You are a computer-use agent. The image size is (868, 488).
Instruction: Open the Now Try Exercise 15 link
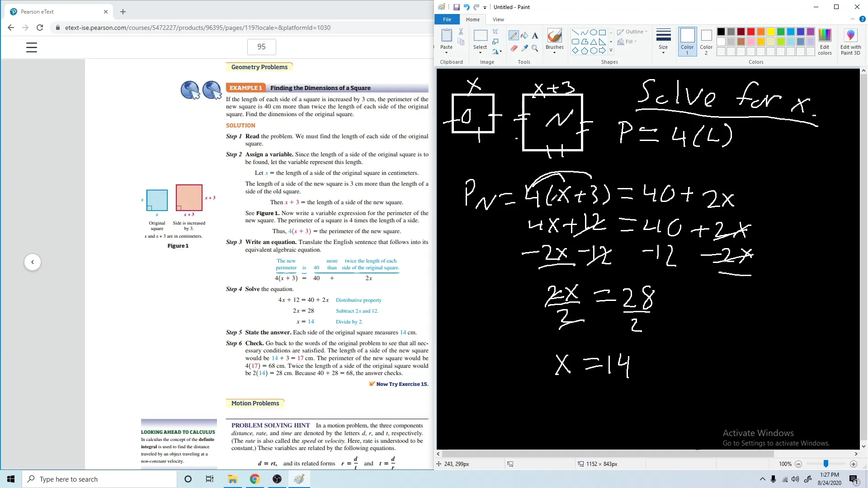pyautogui.click(x=402, y=384)
